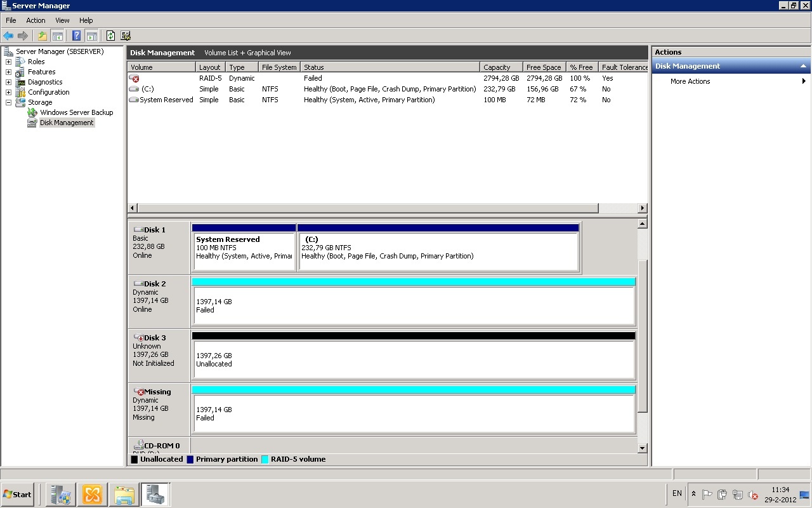
Task: Collapse the Disk Management actions header
Action: 804,65
